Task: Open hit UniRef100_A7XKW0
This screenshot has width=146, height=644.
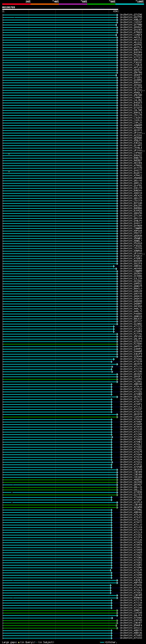Action: [x=131, y=618]
